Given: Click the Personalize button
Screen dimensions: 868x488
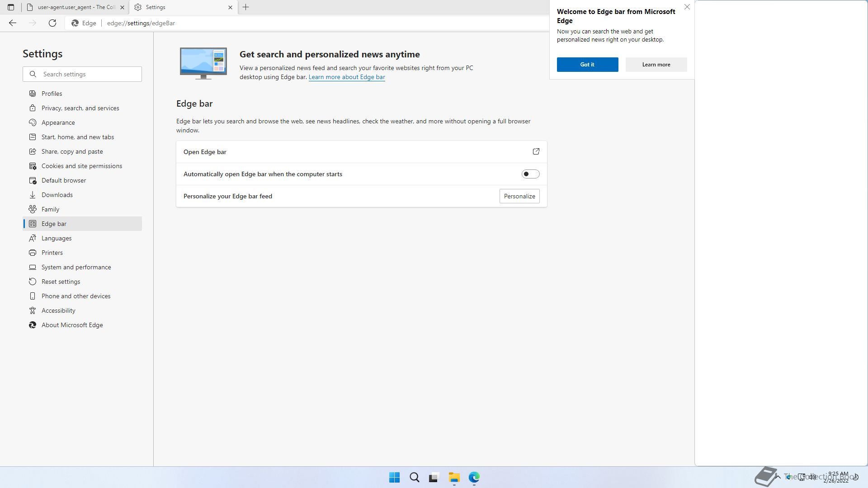Looking at the screenshot, I should [519, 196].
